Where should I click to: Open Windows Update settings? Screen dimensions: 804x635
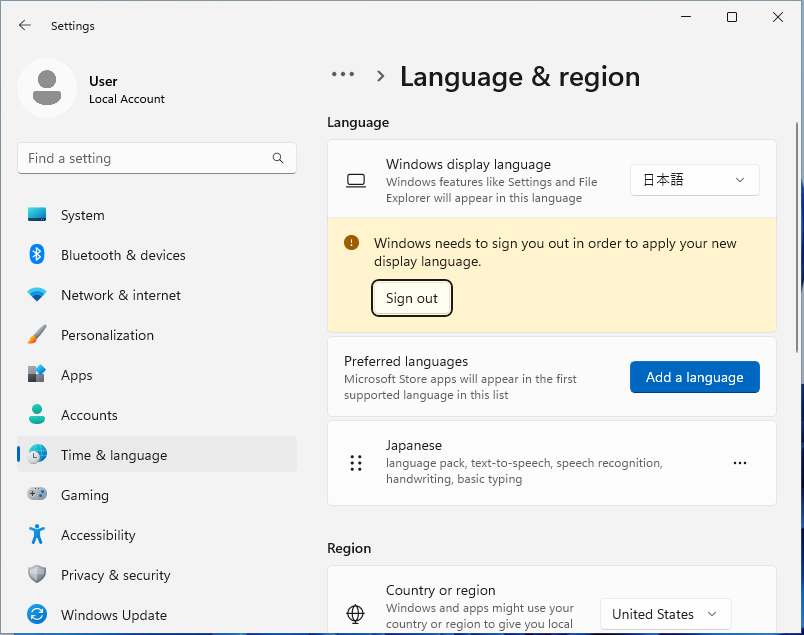click(157, 615)
